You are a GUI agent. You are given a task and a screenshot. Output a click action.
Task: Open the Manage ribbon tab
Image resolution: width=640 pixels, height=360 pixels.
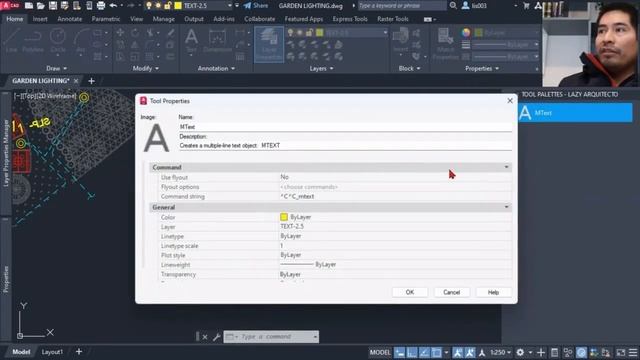[163, 19]
